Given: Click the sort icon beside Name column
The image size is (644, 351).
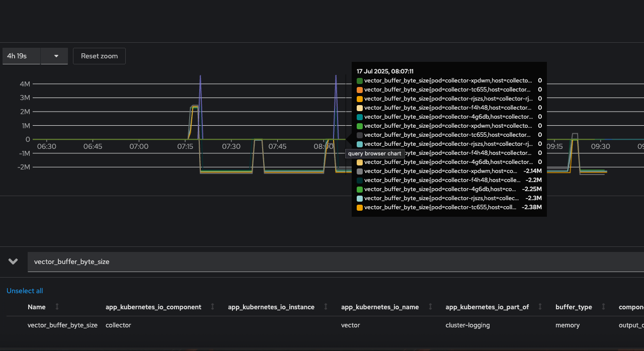Looking at the screenshot, I should [x=57, y=307].
